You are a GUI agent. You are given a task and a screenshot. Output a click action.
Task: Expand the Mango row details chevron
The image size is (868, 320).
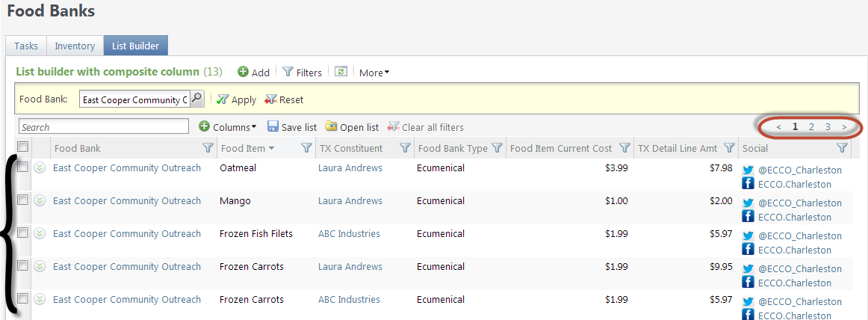(x=40, y=201)
